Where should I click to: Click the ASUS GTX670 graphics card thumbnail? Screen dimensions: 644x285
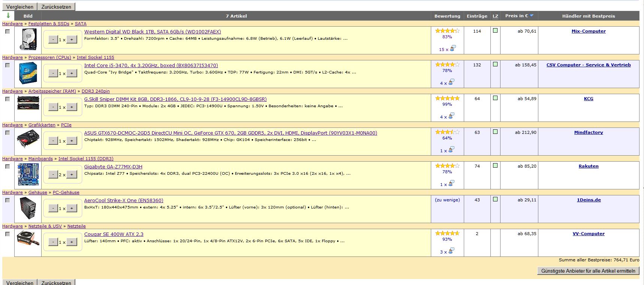[28, 139]
